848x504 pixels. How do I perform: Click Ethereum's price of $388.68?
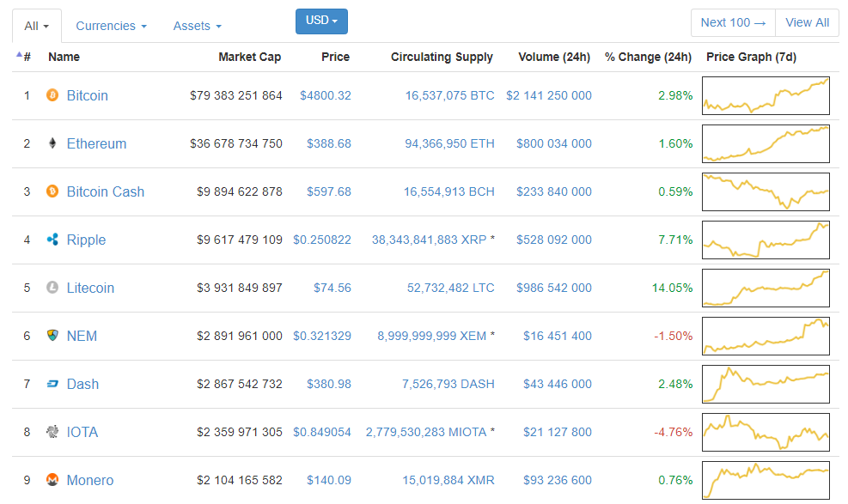point(328,143)
